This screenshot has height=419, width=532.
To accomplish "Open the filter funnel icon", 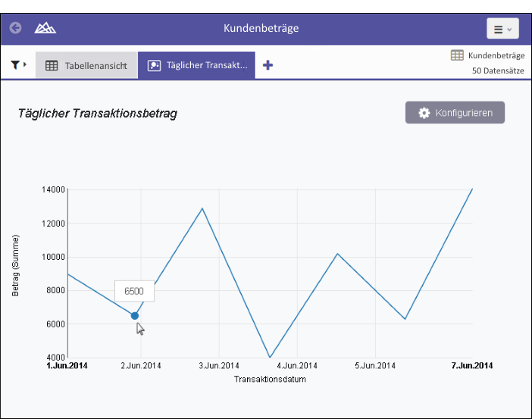I will tap(15, 65).
